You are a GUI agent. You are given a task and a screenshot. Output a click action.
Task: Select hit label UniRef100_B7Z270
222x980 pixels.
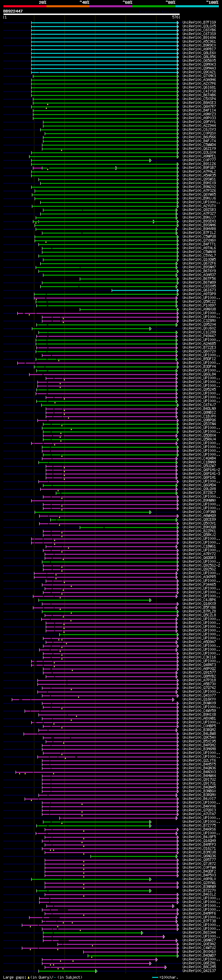click(x=199, y=890)
